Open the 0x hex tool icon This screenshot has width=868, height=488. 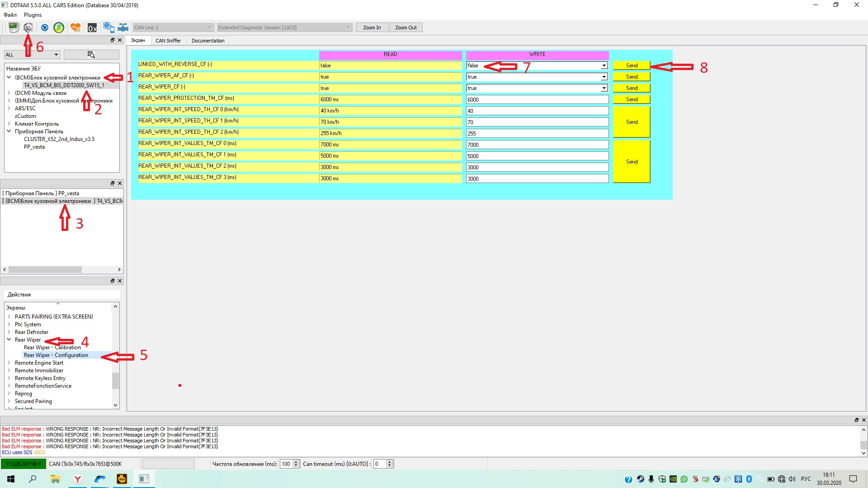coord(92,28)
